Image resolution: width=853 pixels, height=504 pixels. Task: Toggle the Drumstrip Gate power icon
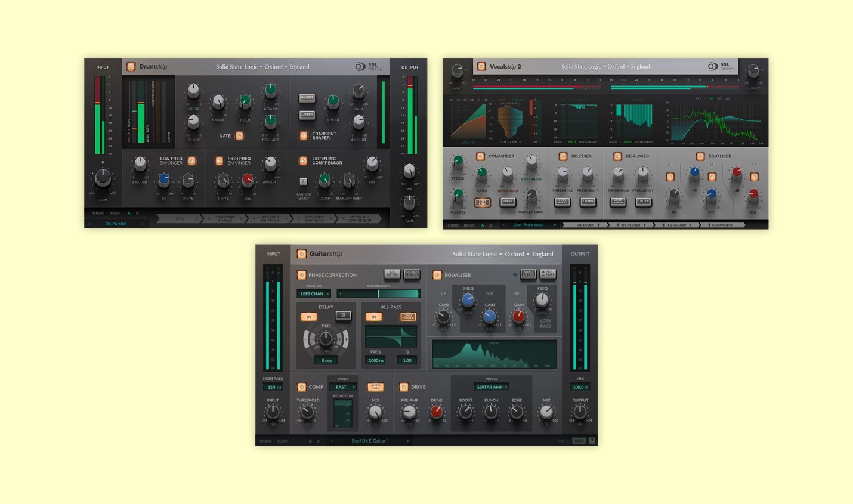[239, 136]
